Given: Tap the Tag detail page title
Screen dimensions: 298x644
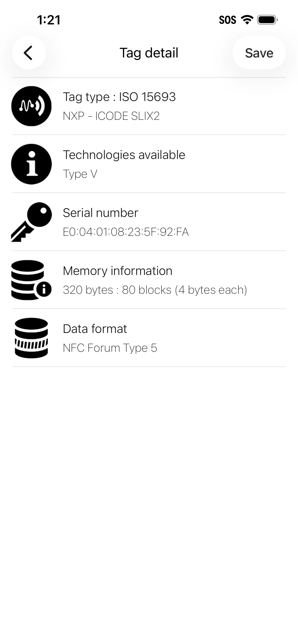Looking at the screenshot, I should tap(149, 53).
